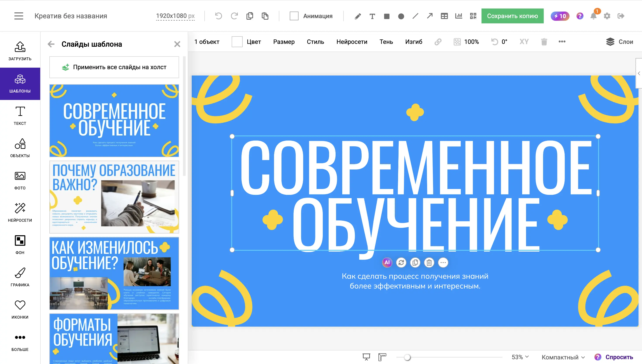Screen dimensions: 642x364
Task: Select the arrow tool
Action: tap(430, 16)
